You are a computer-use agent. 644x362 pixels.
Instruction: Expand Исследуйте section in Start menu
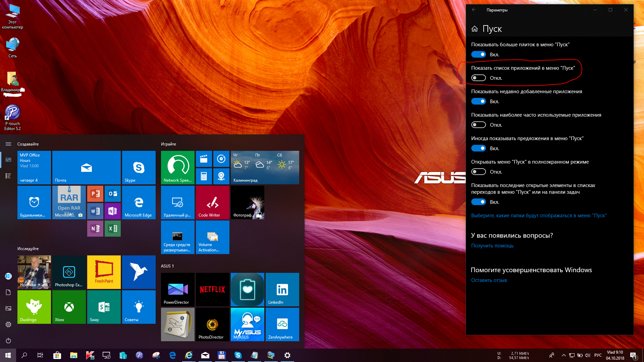(x=28, y=248)
